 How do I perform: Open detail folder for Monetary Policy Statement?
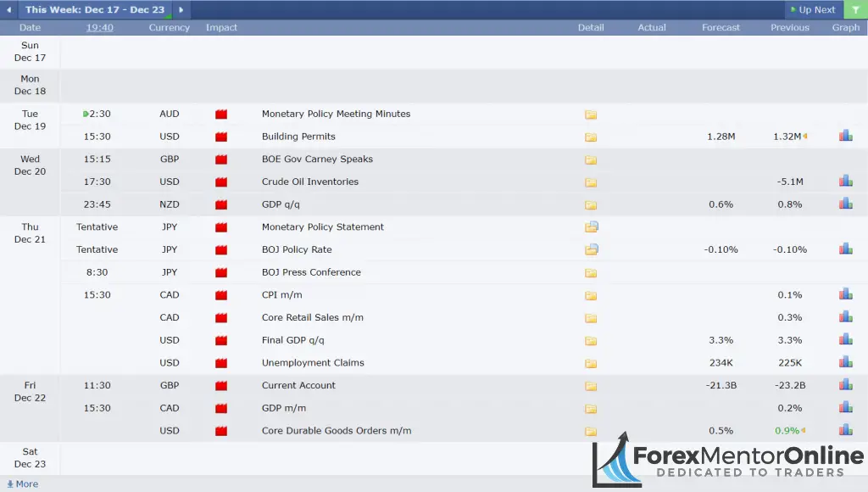click(x=591, y=226)
